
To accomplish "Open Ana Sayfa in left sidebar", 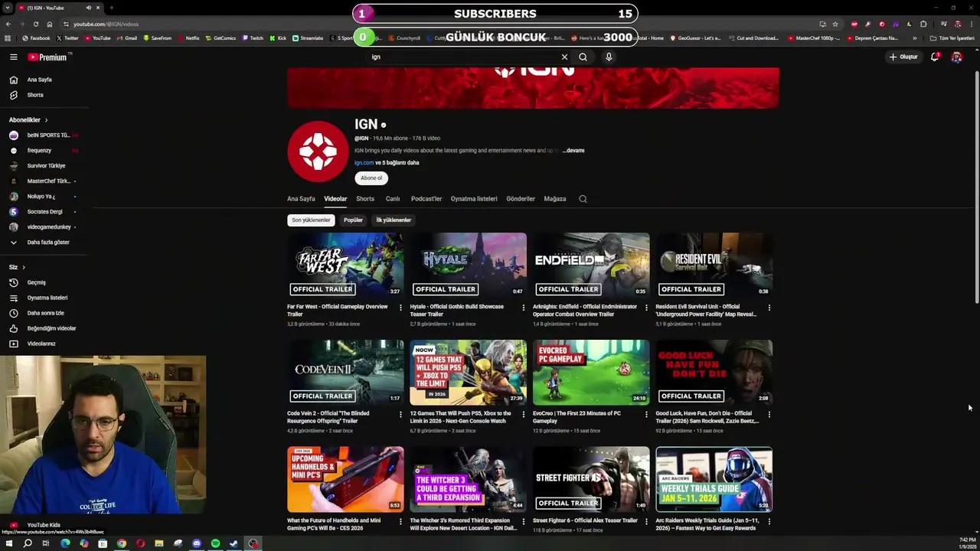I will pyautogui.click(x=38, y=80).
